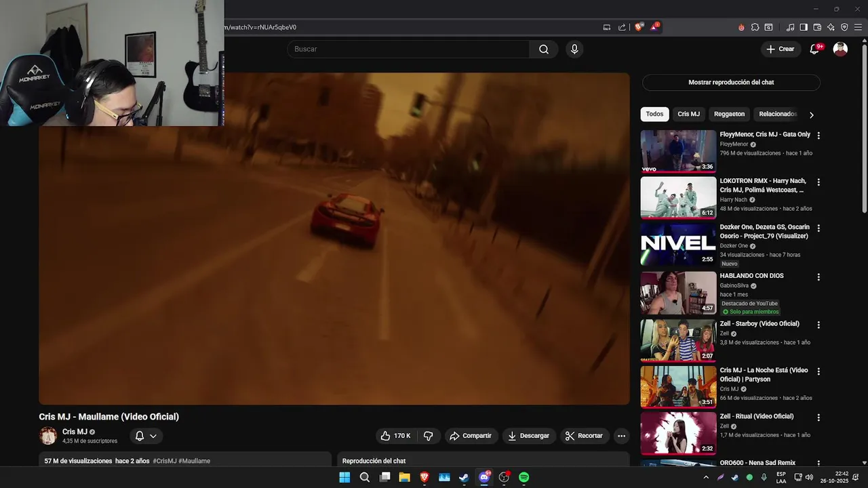Click the GabinoSilva channel name
This screenshot has width=868, height=488.
click(x=734, y=286)
